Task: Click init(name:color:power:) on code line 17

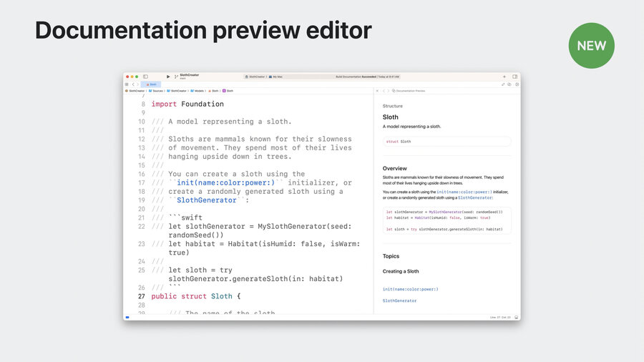Action: [225, 182]
